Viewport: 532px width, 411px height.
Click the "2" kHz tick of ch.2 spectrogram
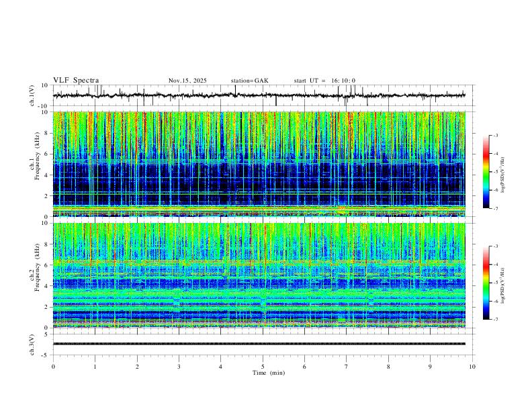pyautogui.click(x=46, y=307)
